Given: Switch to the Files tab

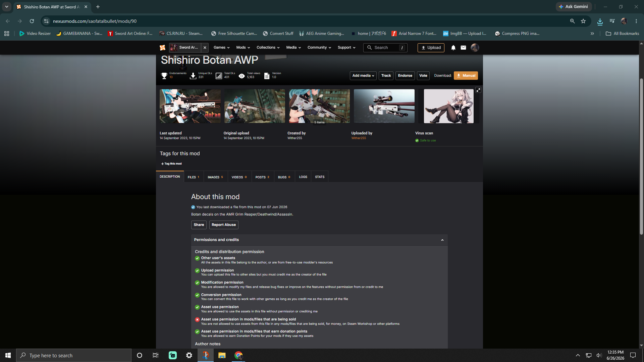Looking at the screenshot, I should tap(194, 177).
